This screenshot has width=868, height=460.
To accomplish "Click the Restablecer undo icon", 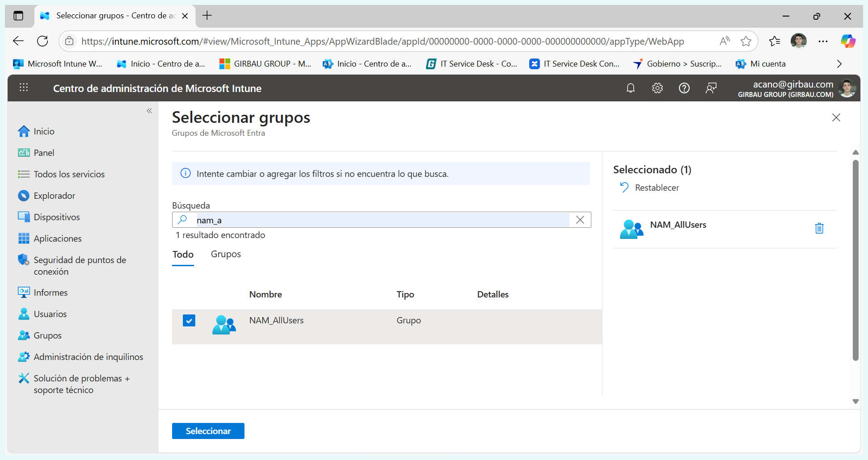I will click(x=624, y=188).
